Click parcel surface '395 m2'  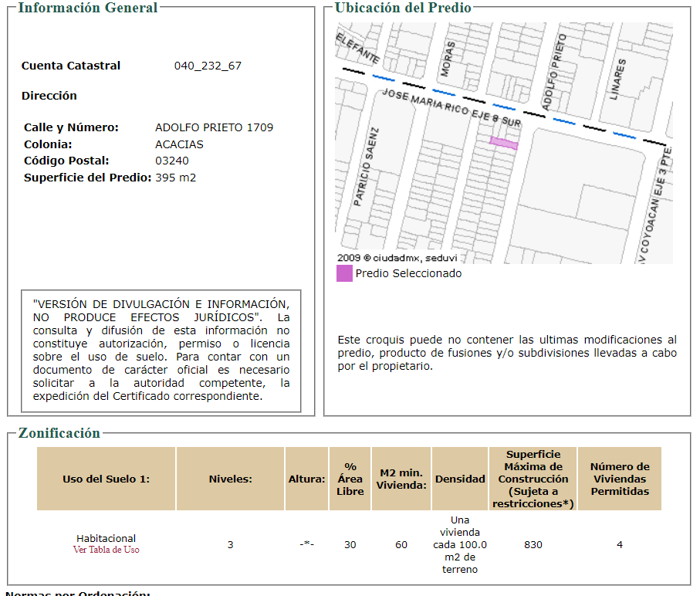tap(175, 178)
